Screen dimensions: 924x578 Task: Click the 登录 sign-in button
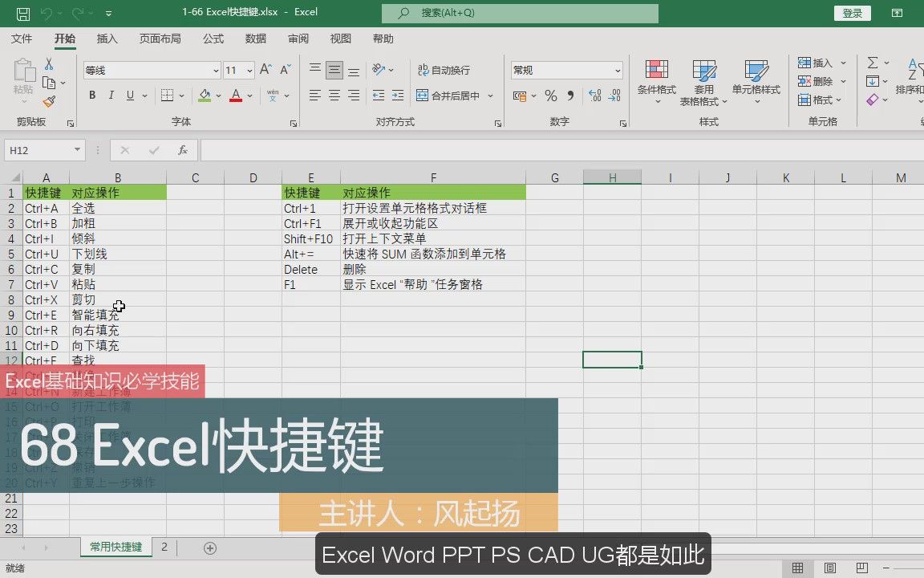851,13
